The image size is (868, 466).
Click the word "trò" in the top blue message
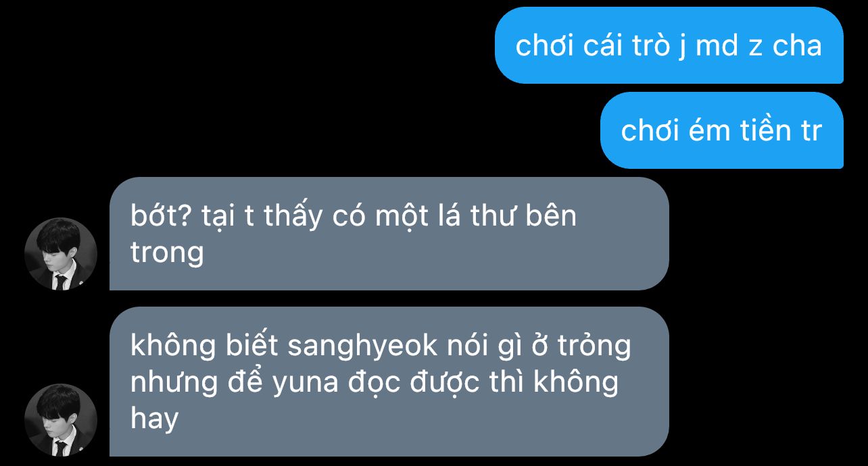point(648,46)
